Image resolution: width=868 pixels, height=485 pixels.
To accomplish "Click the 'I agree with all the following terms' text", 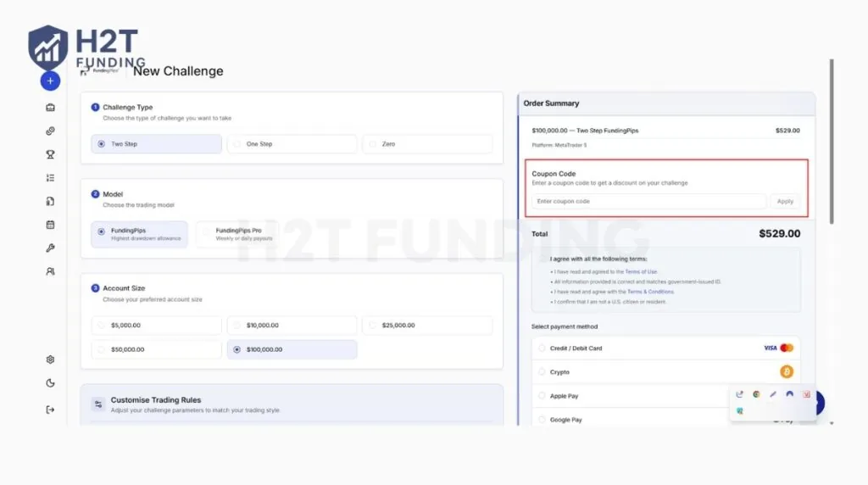I will click(x=598, y=259).
